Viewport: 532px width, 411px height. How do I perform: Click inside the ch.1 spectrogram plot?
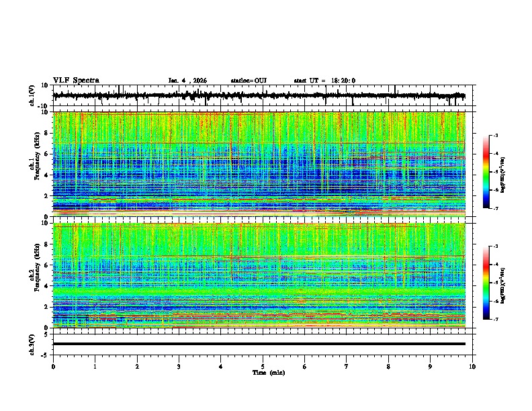[259, 164]
